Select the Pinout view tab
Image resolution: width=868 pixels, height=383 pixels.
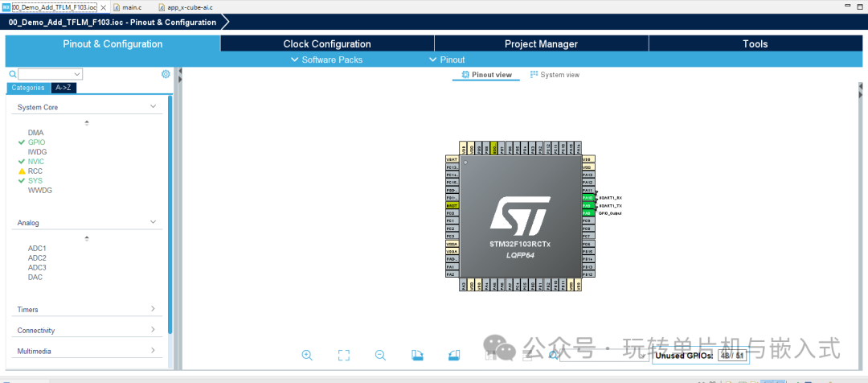tap(486, 75)
